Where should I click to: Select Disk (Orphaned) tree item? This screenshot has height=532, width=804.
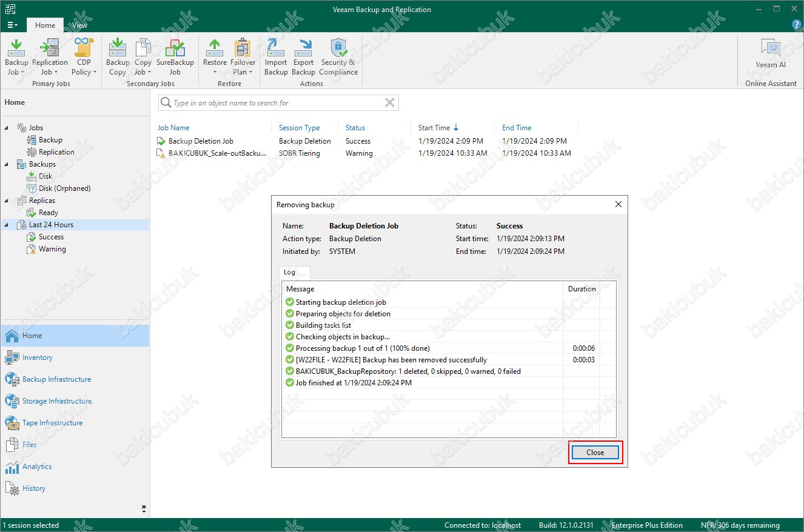[x=64, y=188]
